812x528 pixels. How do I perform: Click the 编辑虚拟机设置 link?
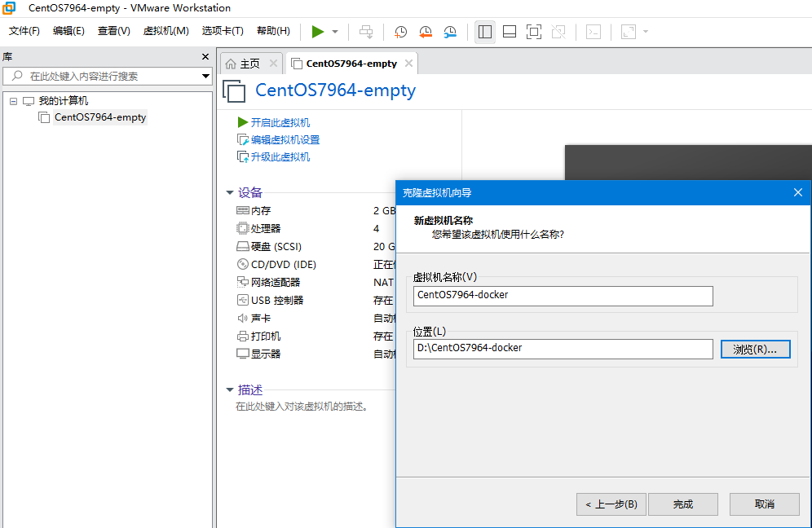coord(285,140)
